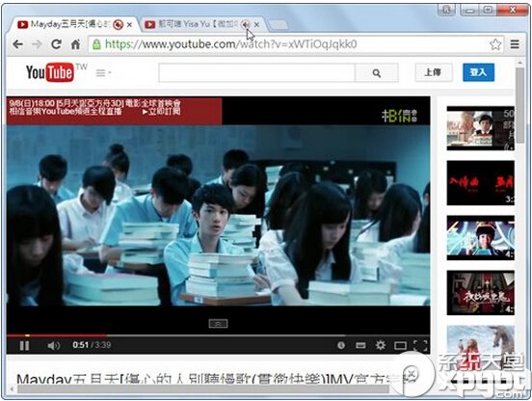Click the video progress bar
532x401 pixels.
click(x=218, y=335)
